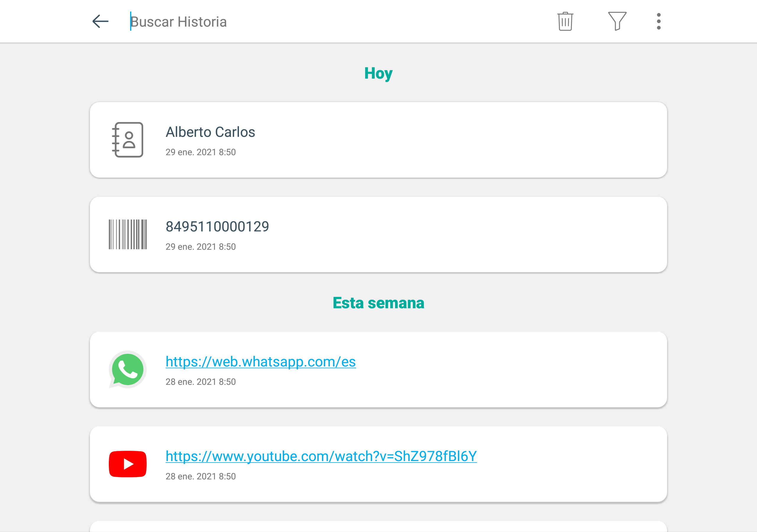Screen dimensions: 757x532
Task: Delete history with the trash icon
Action: point(565,21)
